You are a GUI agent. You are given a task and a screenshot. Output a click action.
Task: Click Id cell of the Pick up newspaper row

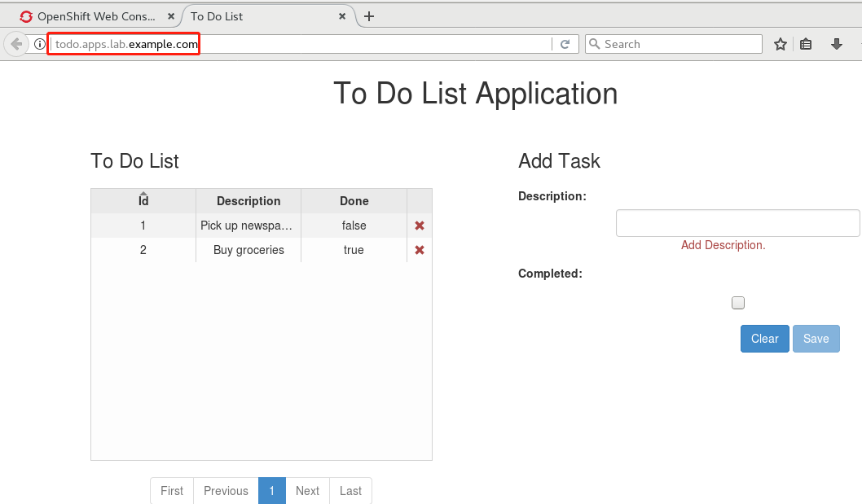[143, 226]
